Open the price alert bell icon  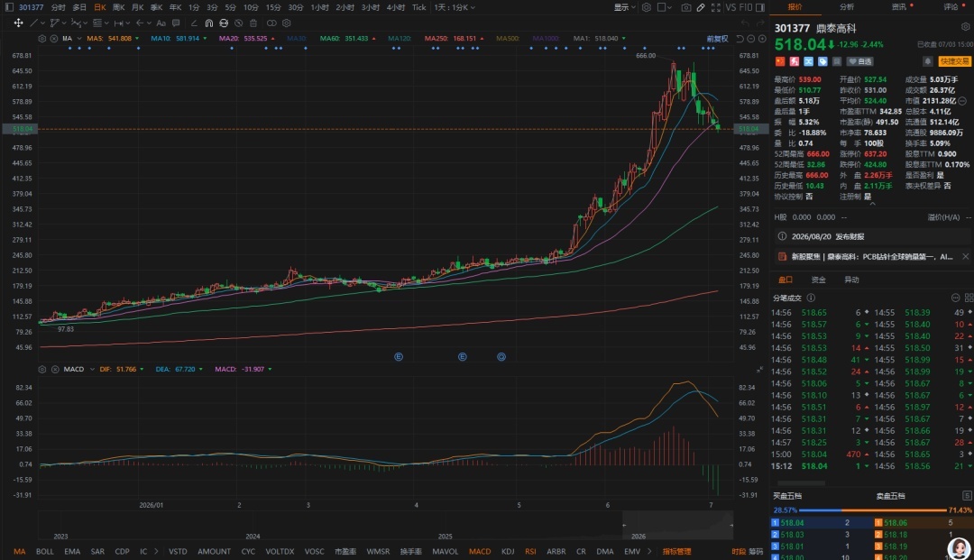[x=927, y=61]
